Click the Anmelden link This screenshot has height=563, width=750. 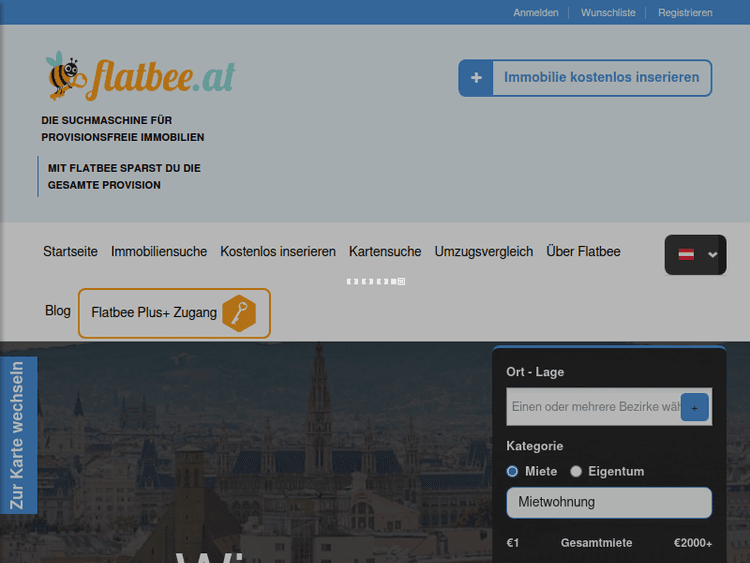click(536, 13)
